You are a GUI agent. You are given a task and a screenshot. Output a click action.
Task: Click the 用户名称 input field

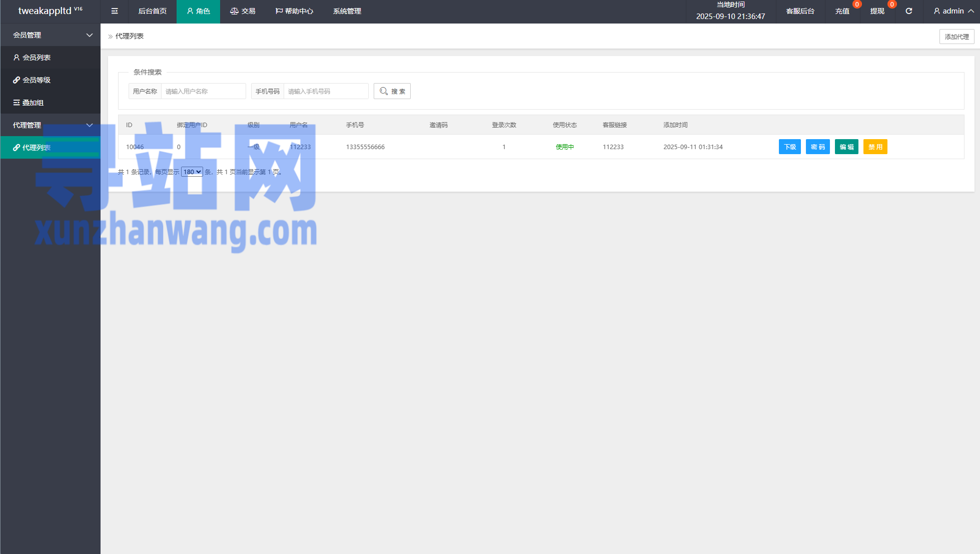click(x=203, y=91)
